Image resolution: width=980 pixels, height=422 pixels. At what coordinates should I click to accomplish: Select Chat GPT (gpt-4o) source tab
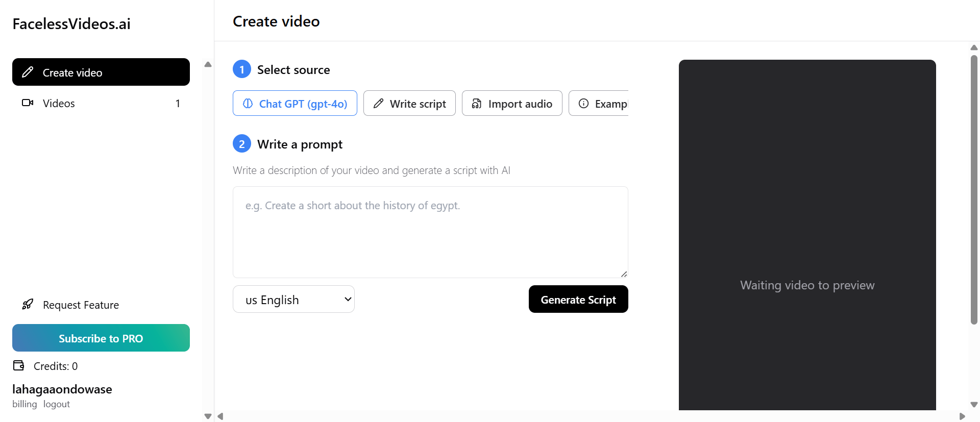[x=295, y=103]
